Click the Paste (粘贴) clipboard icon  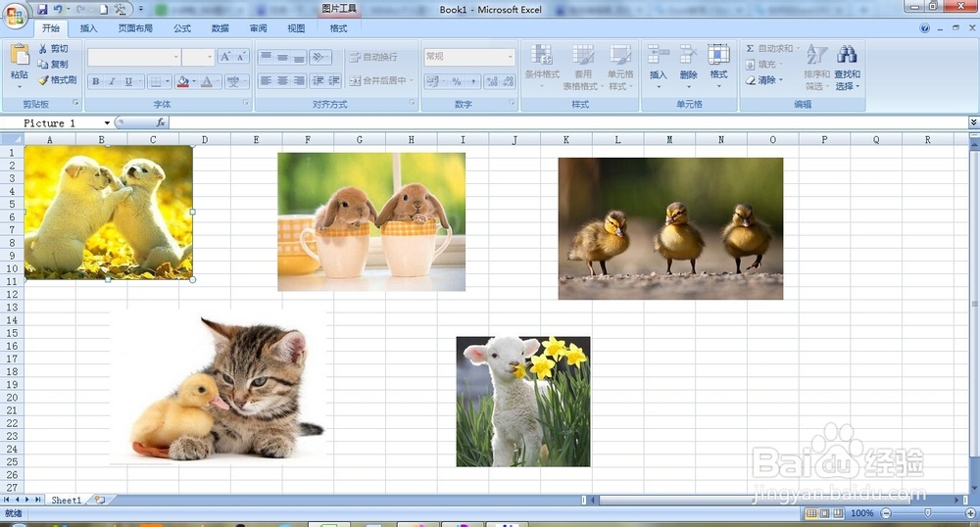point(20,55)
